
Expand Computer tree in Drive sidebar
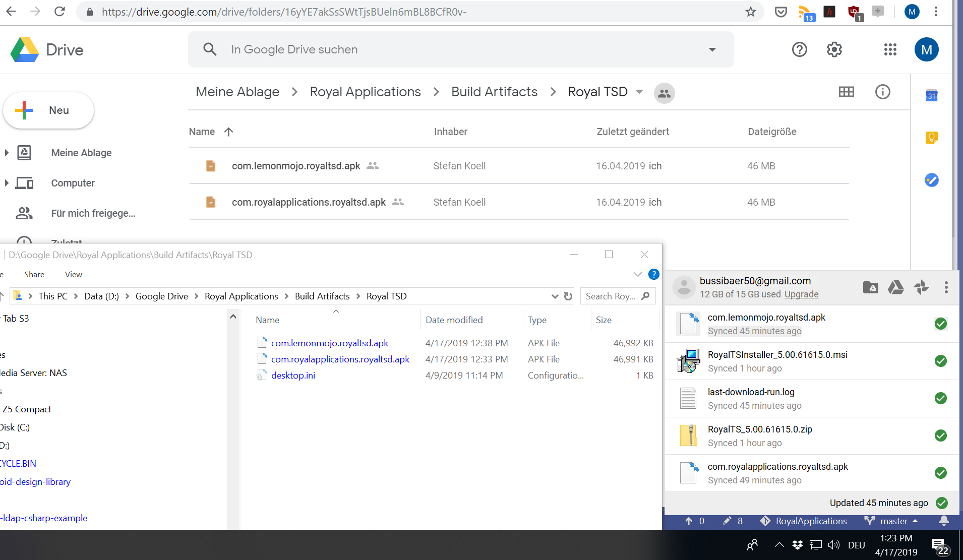pyautogui.click(x=7, y=183)
